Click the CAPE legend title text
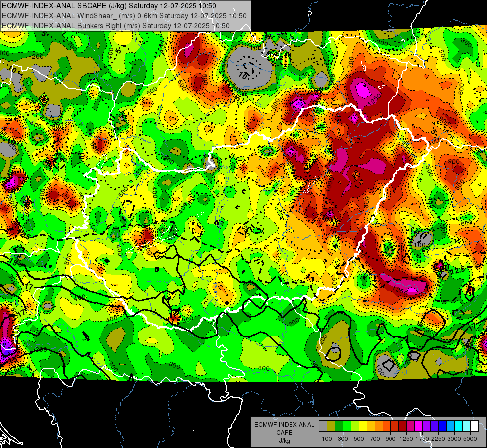This screenshot has width=487, height=448. coord(284,433)
